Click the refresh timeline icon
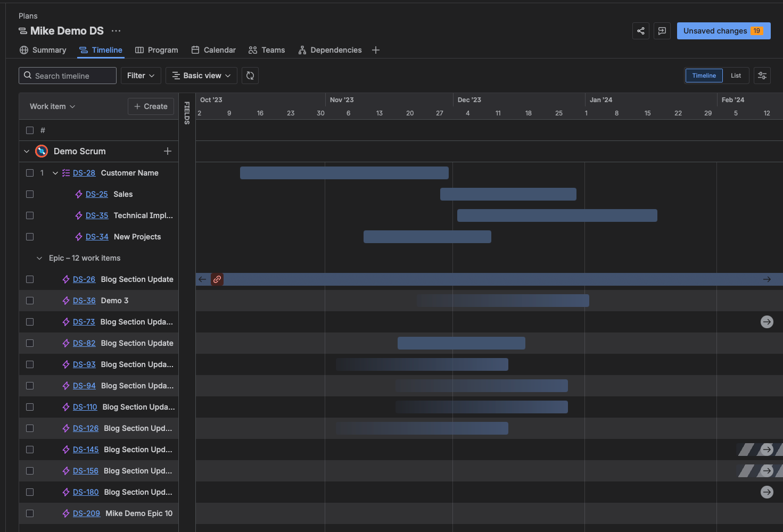 click(250, 76)
